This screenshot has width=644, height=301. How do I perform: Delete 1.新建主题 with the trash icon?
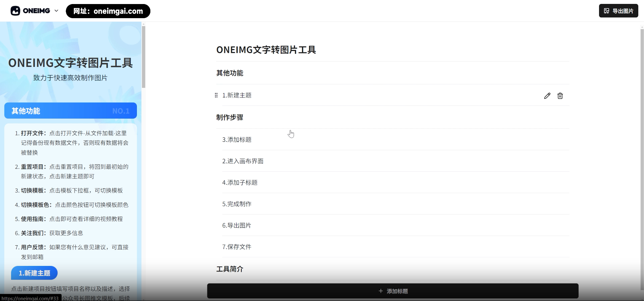coord(560,96)
